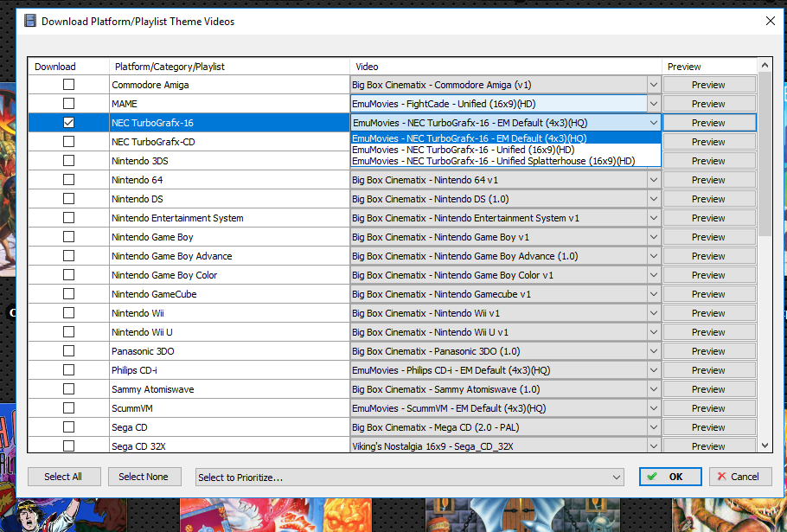Screen dimensions: 787x532
Task: Enable download for Nintendo 3DS
Action: 69,161
